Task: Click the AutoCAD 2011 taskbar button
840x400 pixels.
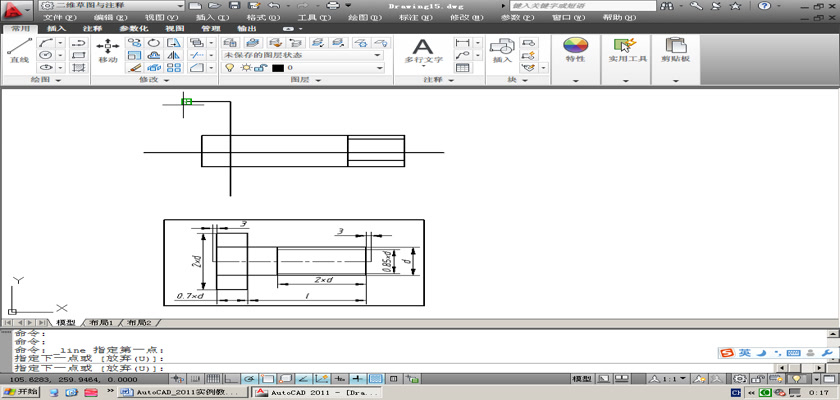Action: pos(317,393)
